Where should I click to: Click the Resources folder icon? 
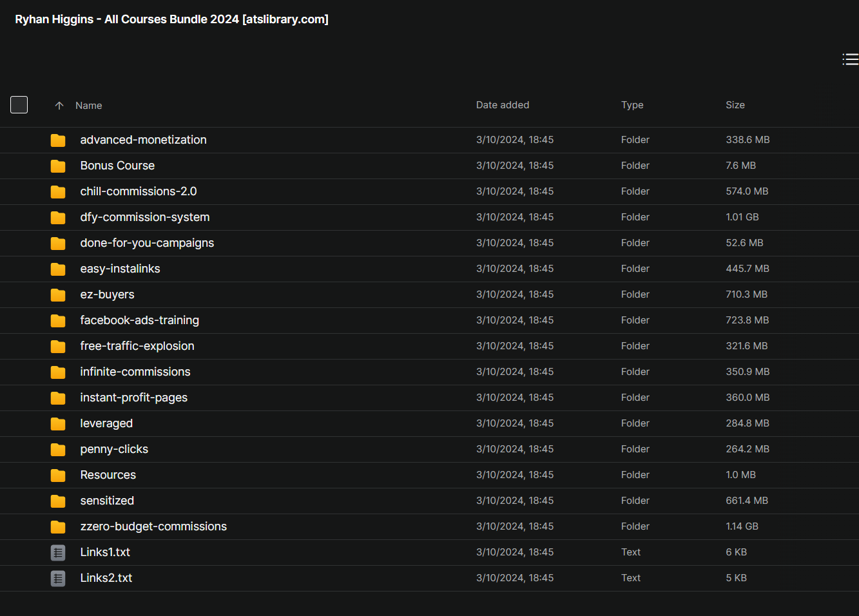pos(58,475)
